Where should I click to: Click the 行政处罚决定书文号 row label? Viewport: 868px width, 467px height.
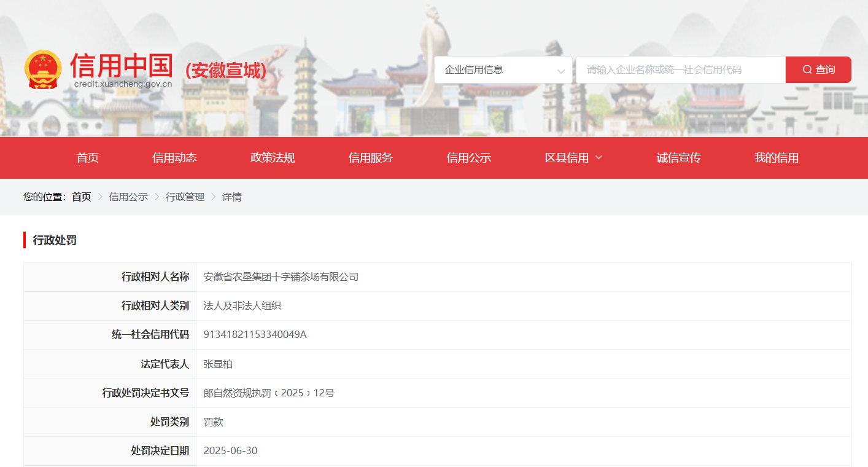[x=145, y=393]
